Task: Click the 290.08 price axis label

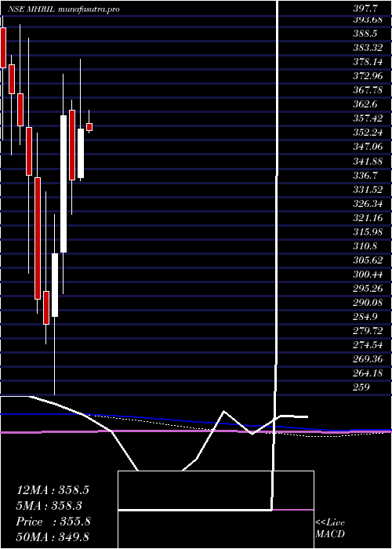Action: [368, 302]
